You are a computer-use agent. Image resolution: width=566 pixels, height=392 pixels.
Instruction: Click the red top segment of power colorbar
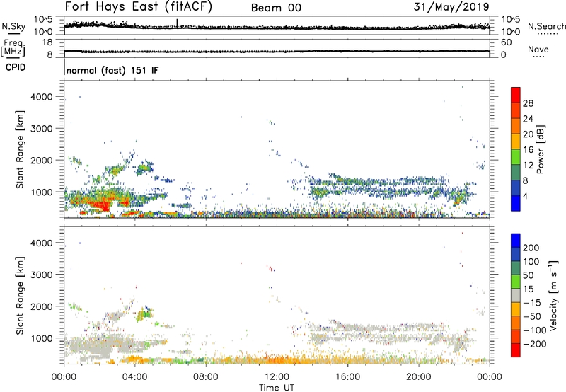[x=516, y=96]
